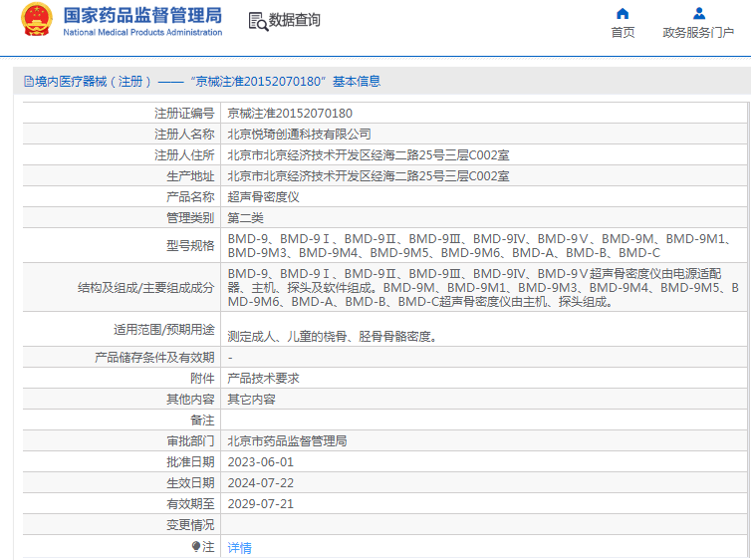This screenshot has width=751, height=560.
Task: Click the document icon before 境内医疗器械
Action: coord(29,82)
